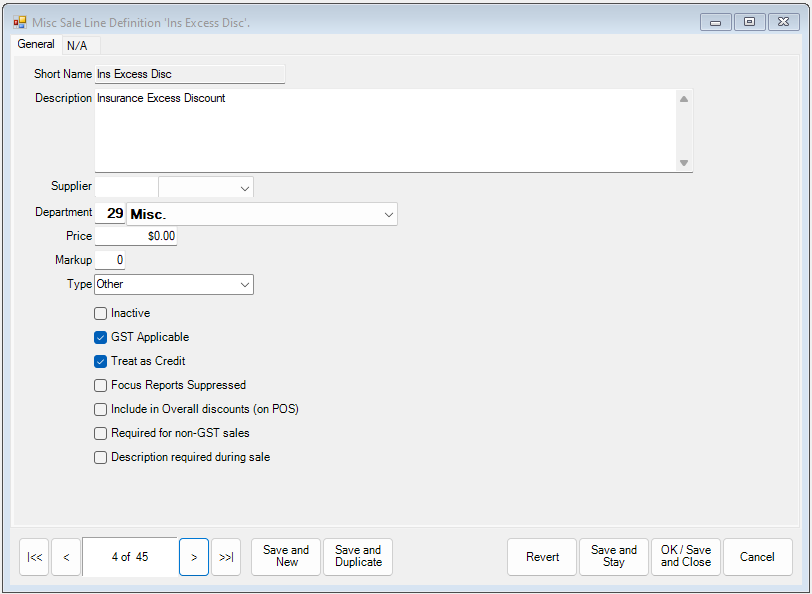
Task: Open the Supplier dropdown
Action: click(x=243, y=187)
